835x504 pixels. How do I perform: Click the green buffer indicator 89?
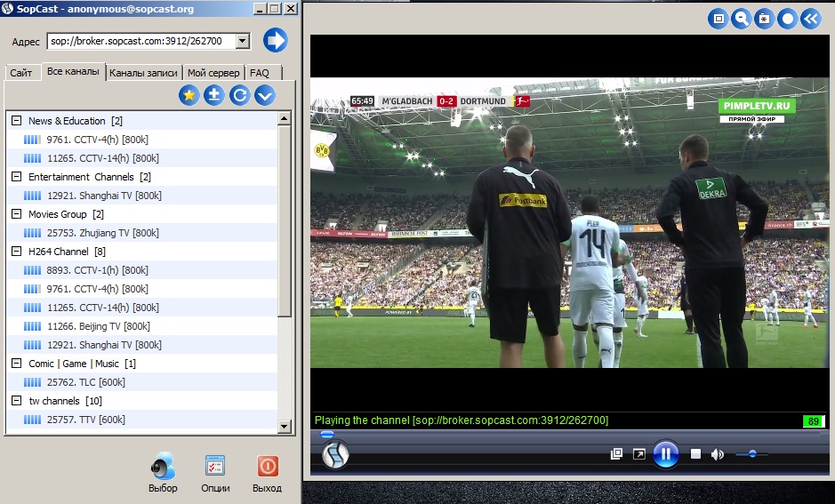813,421
